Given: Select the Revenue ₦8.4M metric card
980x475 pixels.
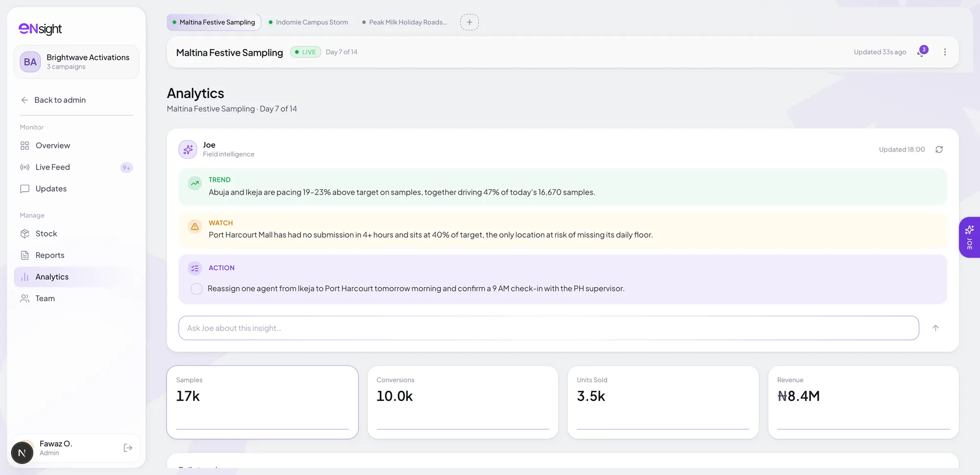Looking at the screenshot, I should tap(863, 402).
